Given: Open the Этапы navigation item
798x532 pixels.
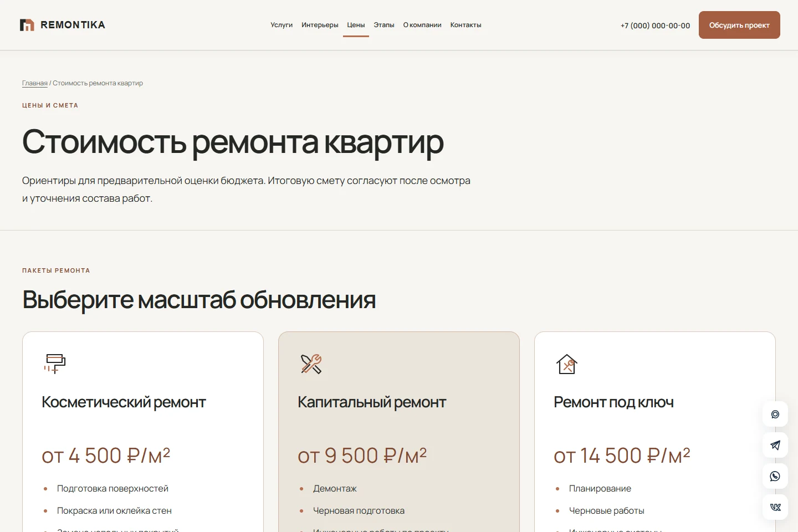Looking at the screenshot, I should pos(384,25).
